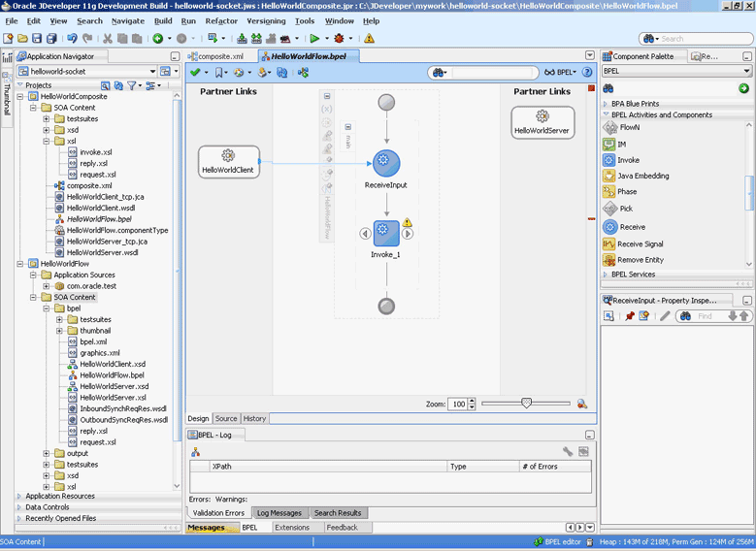Collapse the xsl folder in HelloWorldComposite
756x551 pixels.
coord(46,141)
